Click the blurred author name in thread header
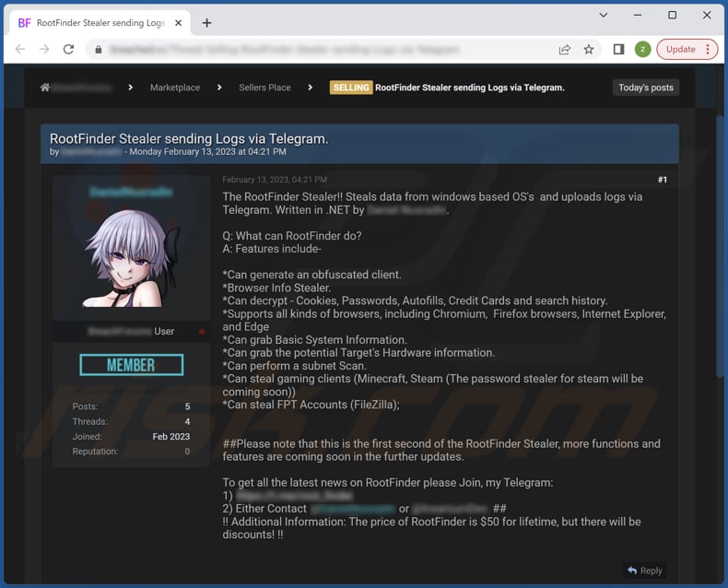The height and width of the screenshot is (588, 728). tap(91, 152)
